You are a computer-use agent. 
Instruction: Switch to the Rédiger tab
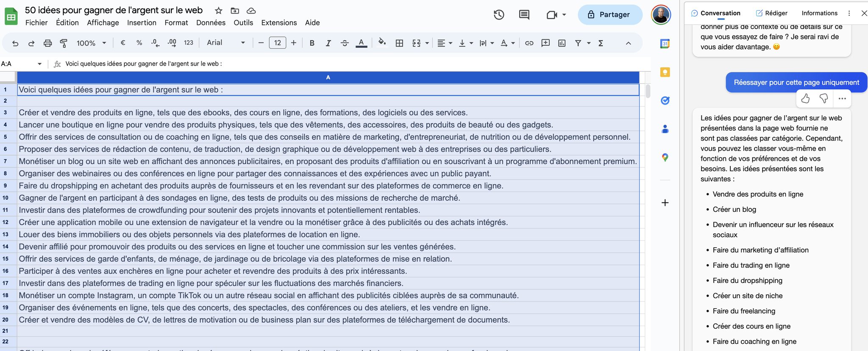[x=771, y=13]
